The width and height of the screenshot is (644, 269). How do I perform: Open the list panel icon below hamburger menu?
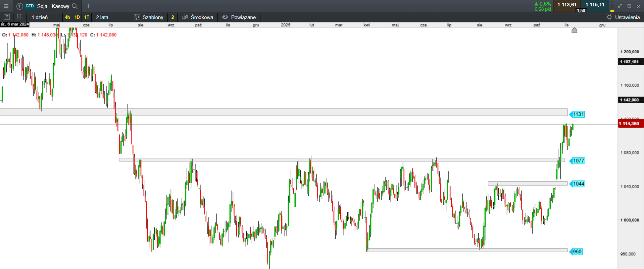[x=6, y=17]
